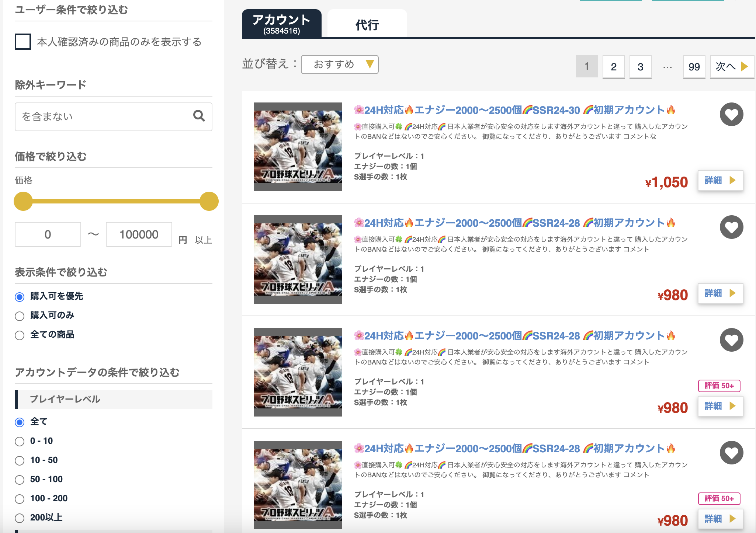Click thumbnail image of the first listing

[x=298, y=147]
